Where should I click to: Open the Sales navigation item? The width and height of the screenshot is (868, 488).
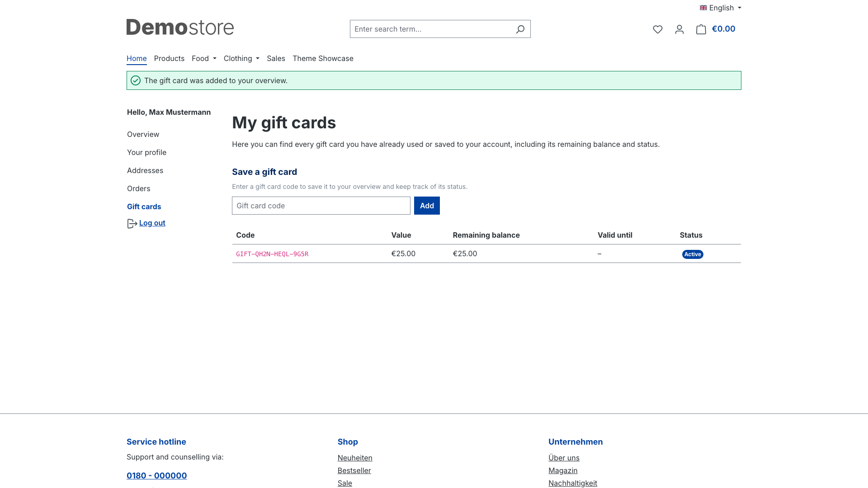point(276,58)
